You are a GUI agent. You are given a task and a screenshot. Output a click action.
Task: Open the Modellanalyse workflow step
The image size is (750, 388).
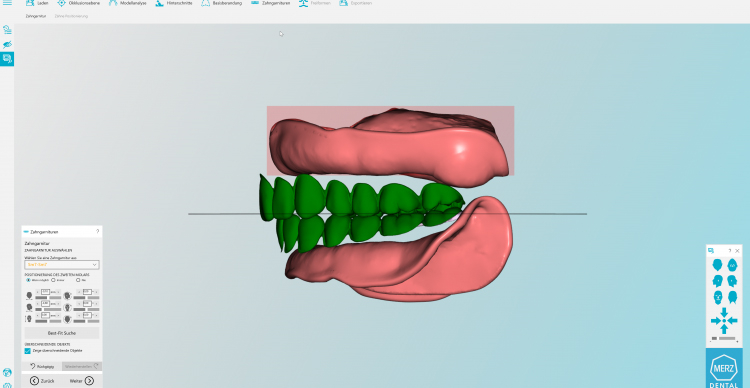[127, 3]
